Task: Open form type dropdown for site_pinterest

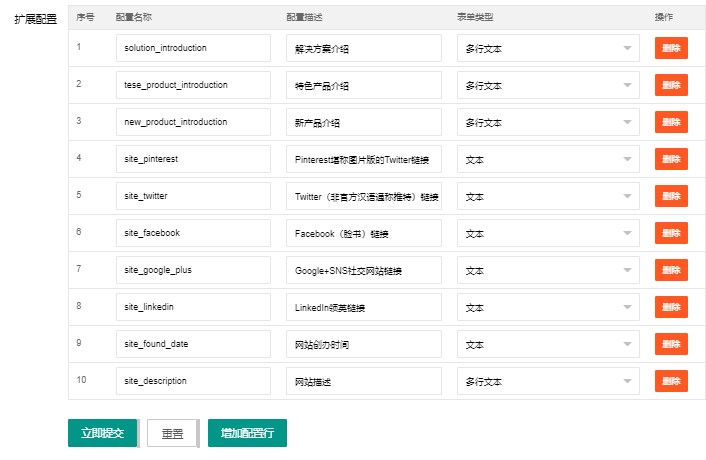Action: (x=548, y=159)
